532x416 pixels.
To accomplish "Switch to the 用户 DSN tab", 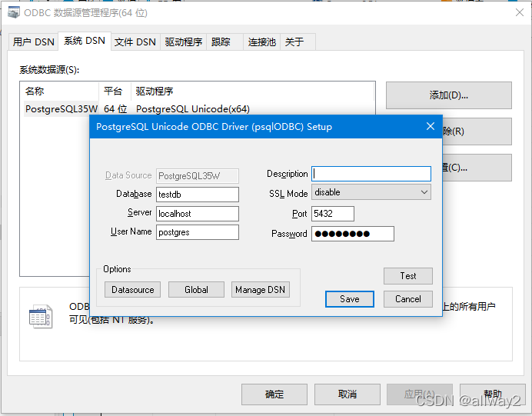I will [x=33, y=42].
